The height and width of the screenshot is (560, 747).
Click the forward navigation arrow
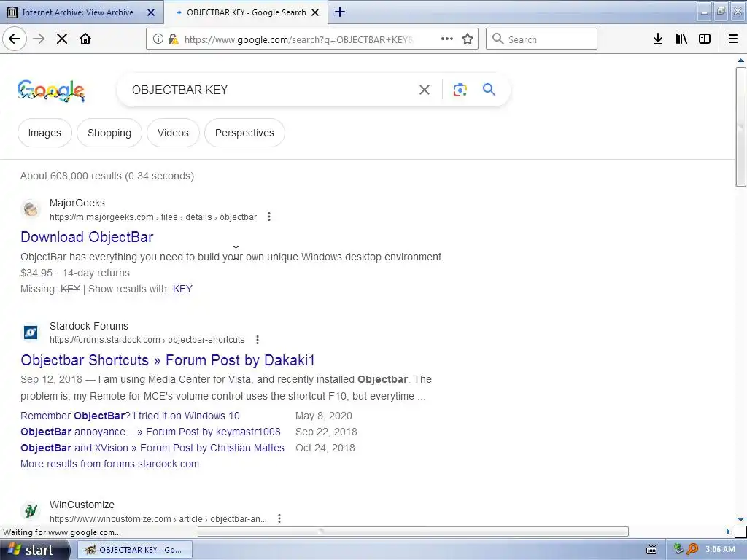(x=39, y=39)
